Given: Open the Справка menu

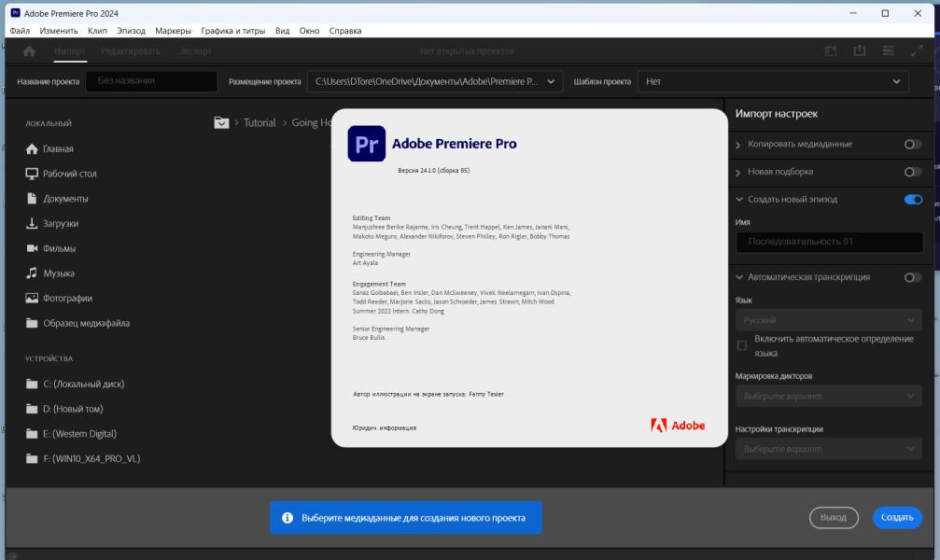Looking at the screenshot, I should click(345, 31).
